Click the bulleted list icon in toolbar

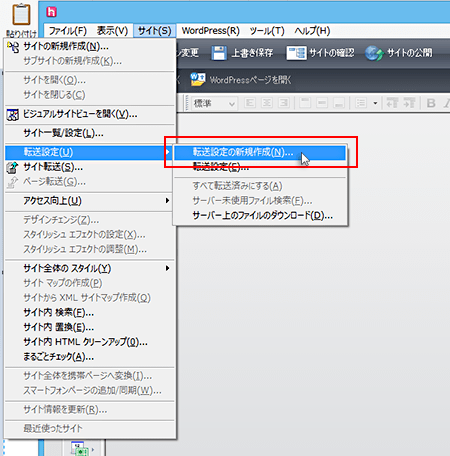tap(361, 103)
